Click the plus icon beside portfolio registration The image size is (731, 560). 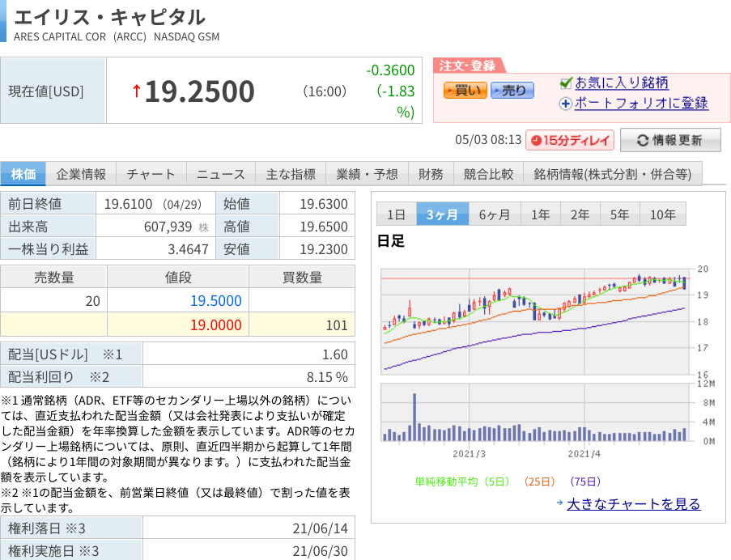coord(566,104)
